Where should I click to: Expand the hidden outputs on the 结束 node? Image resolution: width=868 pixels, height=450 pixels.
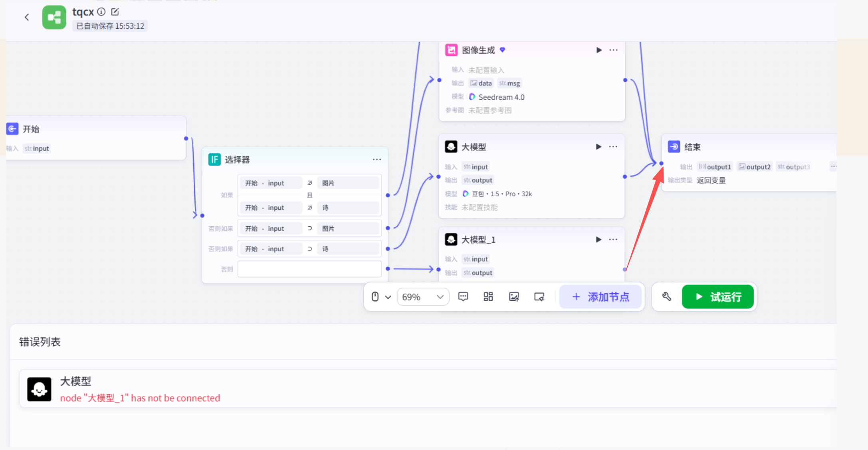pyautogui.click(x=833, y=166)
